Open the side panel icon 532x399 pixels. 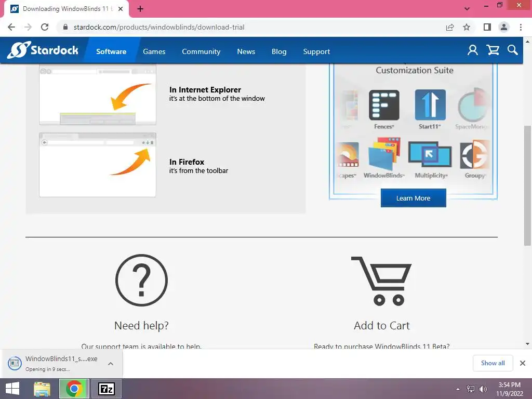click(x=487, y=27)
